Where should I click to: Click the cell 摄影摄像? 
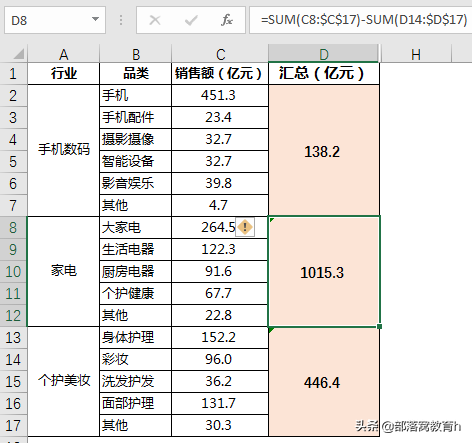[136, 140]
